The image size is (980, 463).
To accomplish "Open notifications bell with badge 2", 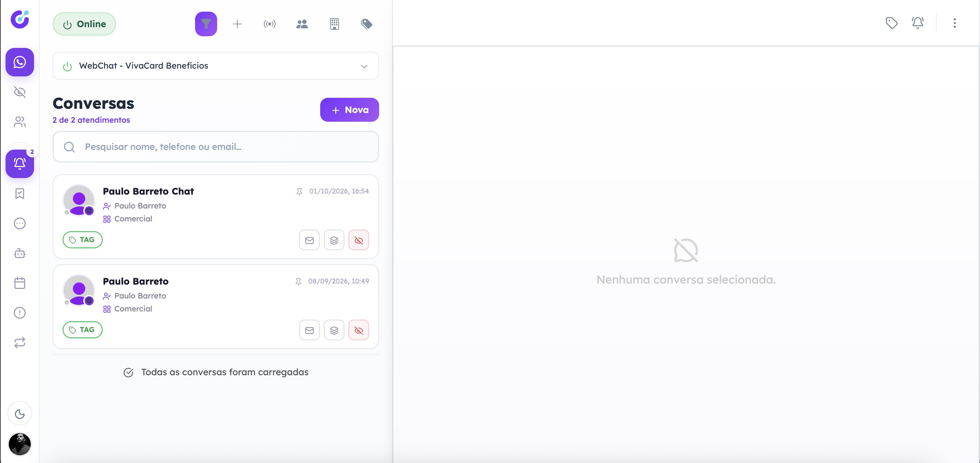I will [20, 164].
